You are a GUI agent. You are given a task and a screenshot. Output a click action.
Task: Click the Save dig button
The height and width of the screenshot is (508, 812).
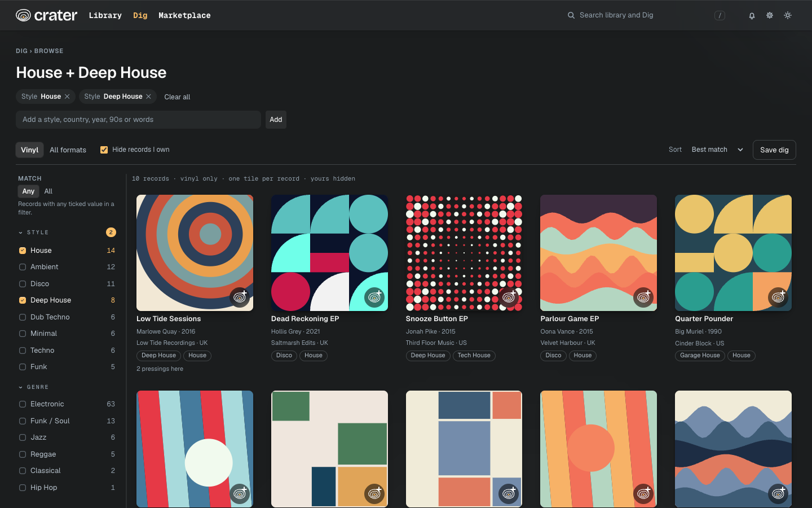coord(774,150)
